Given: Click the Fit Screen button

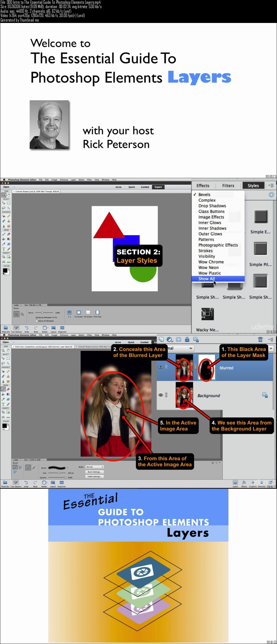Looking at the screenshot, I should click(79, 314).
